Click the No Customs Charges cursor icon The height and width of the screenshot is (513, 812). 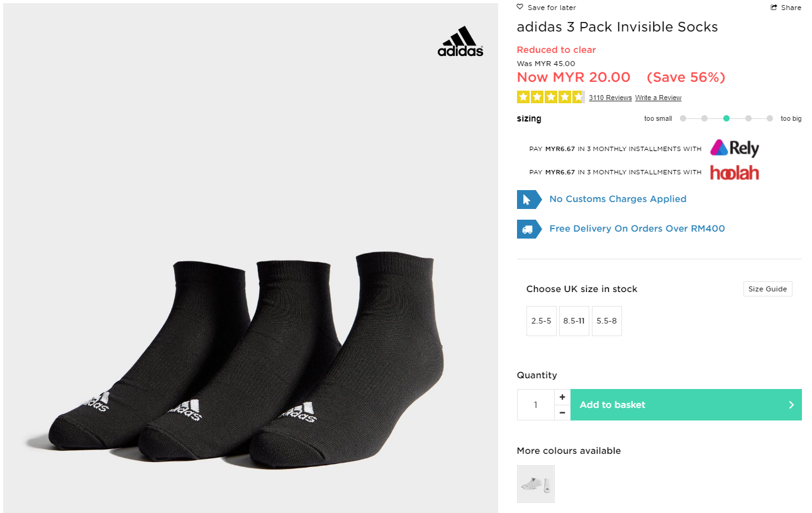tap(528, 200)
